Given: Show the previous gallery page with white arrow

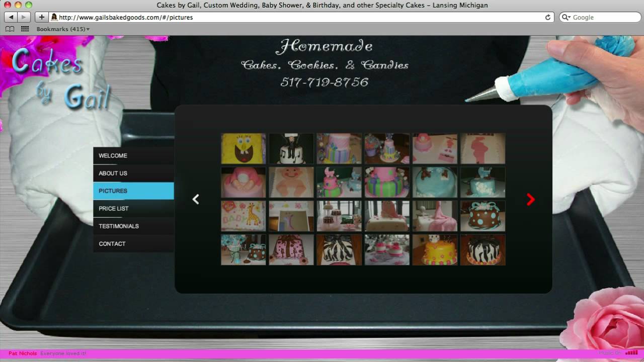Looking at the screenshot, I should click(x=196, y=200).
